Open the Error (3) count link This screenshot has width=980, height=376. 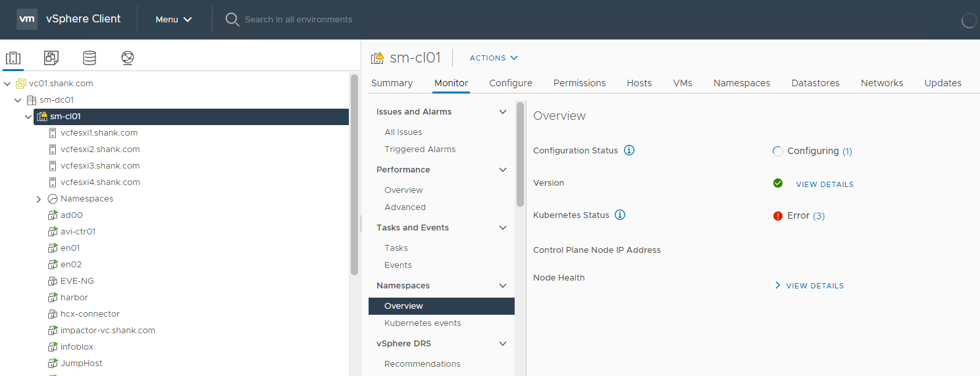pos(819,216)
